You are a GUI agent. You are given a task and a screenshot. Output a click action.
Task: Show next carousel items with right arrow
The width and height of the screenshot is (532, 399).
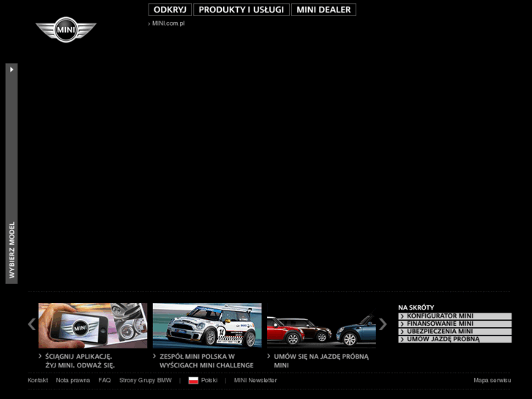click(383, 324)
